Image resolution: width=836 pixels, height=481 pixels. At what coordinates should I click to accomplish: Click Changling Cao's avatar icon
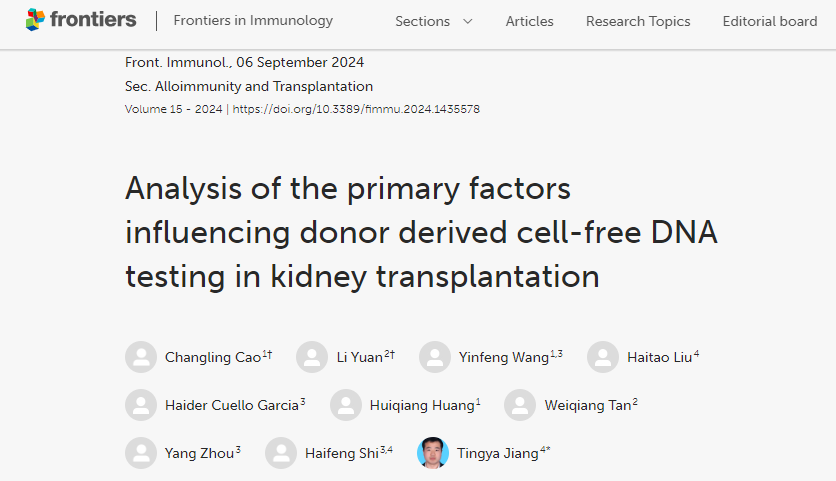pos(141,357)
